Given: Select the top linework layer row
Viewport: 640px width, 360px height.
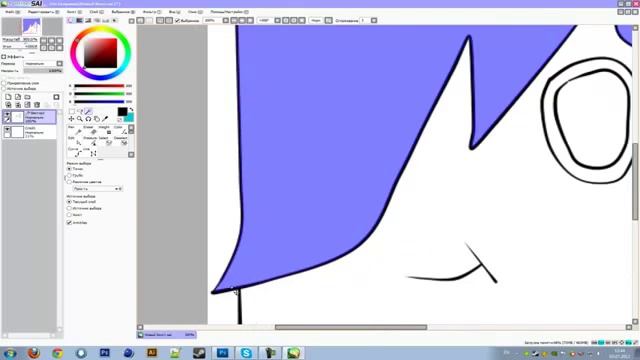Looking at the screenshot, I should click(x=29, y=117).
